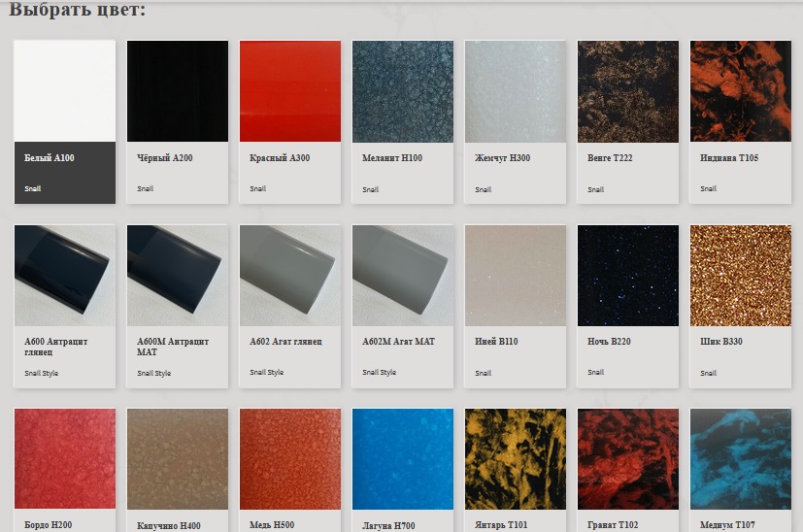Pick A600 Антрацит глянец sample image
The image size is (803, 532).
(65, 276)
